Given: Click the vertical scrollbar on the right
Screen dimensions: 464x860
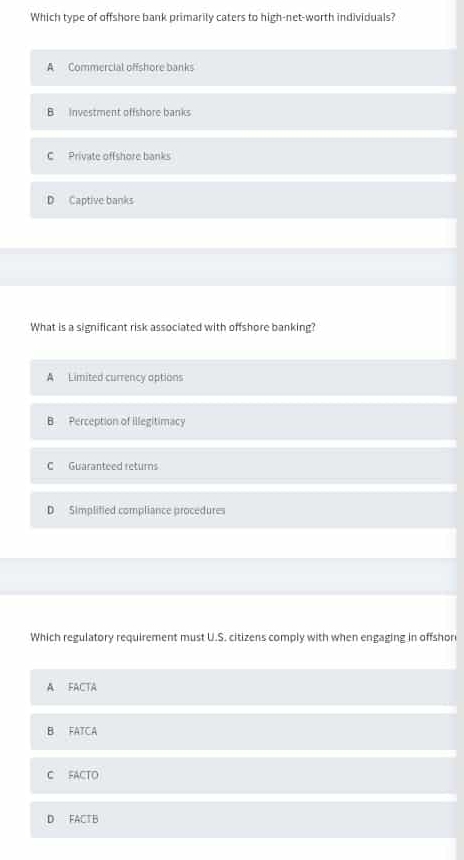Looking at the screenshot, I should (x=460, y=430).
